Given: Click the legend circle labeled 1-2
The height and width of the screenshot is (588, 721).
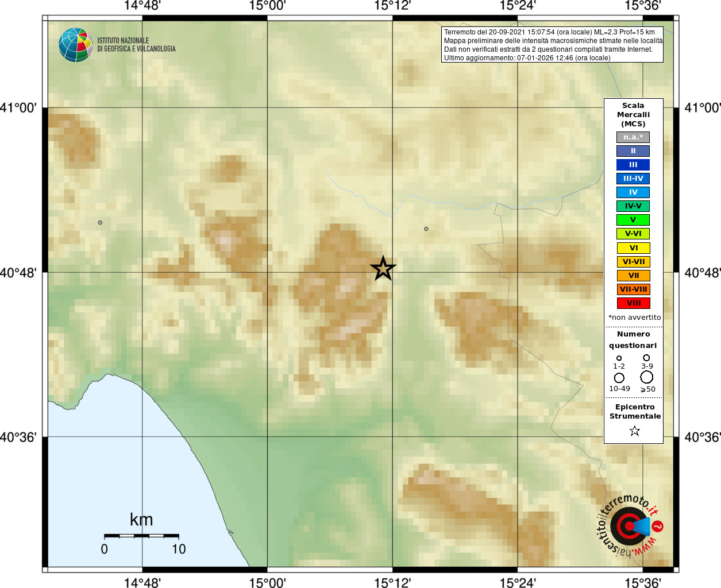Looking at the screenshot, I should (619, 358).
